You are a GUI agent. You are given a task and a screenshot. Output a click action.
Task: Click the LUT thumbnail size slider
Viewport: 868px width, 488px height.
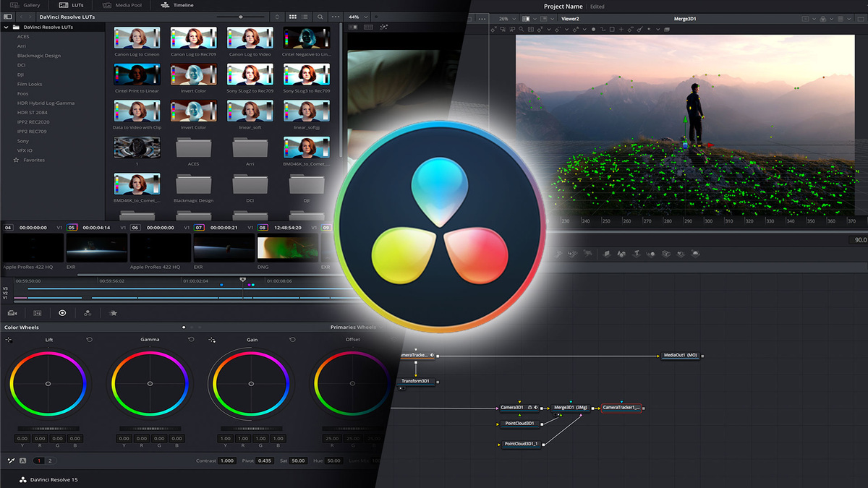pyautogui.click(x=242, y=16)
